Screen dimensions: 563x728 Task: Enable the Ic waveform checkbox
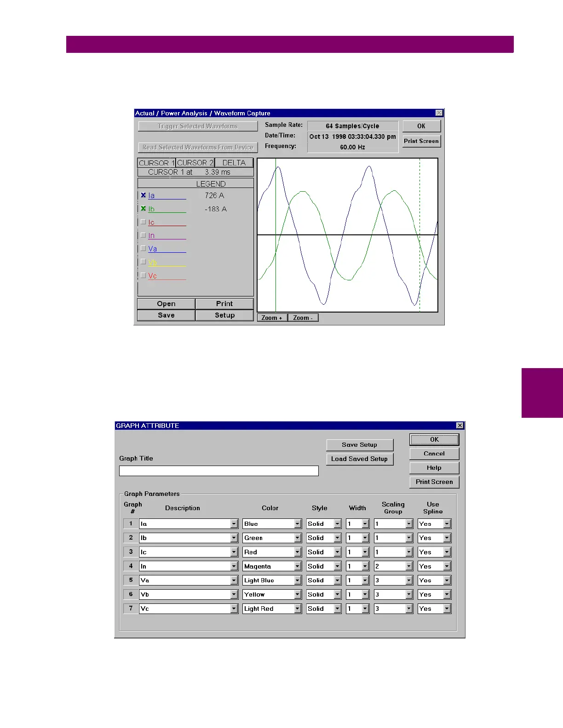tap(143, 222)
